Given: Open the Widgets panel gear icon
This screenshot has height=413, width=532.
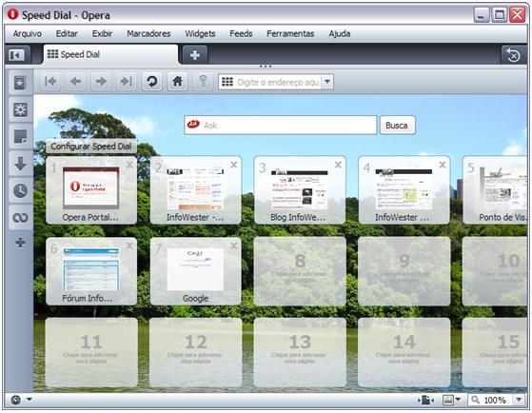Looking at the screenshot, I should pyautogui.click(x=20, y=110).
